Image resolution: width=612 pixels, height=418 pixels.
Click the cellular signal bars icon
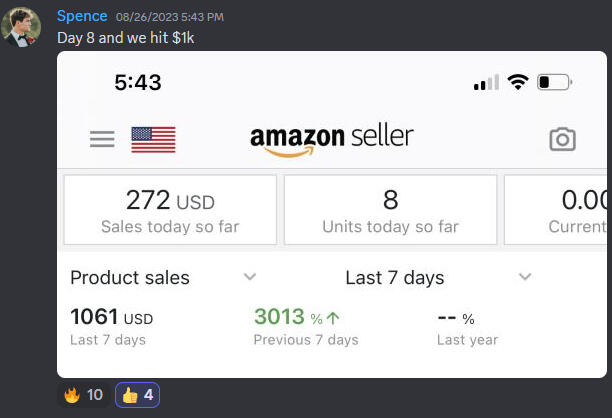[486, 83]
